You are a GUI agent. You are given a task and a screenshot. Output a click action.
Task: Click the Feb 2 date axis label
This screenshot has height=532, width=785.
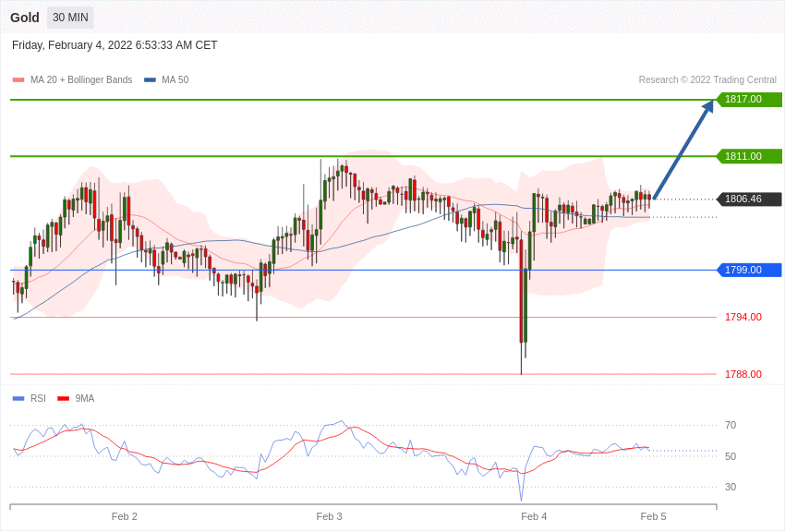coord(124,516)
